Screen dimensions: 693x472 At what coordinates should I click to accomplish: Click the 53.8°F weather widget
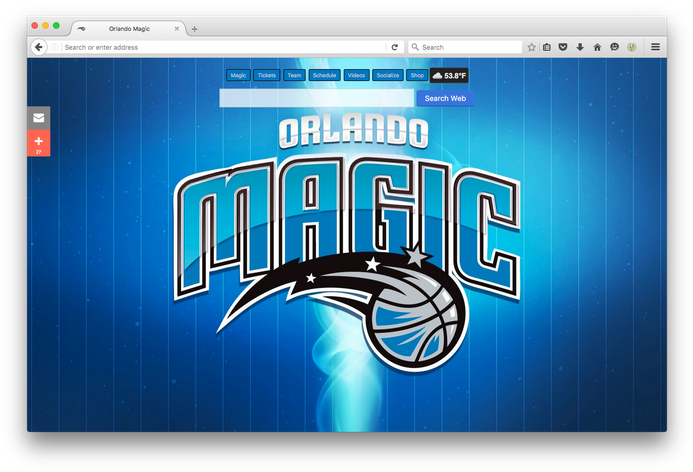click(449, 76)
